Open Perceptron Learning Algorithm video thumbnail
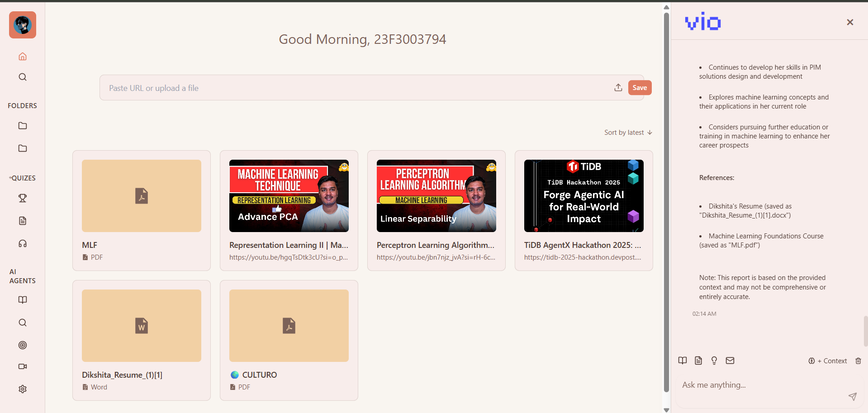The width and height of the screenshot is (868, 413). [x=436, y=196]
